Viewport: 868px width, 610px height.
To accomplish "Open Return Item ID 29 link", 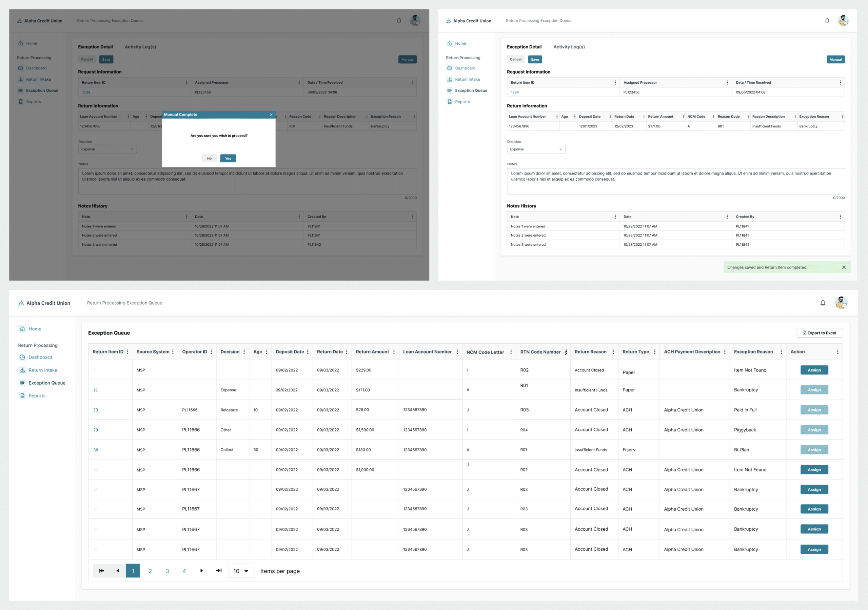I will 96,430.
